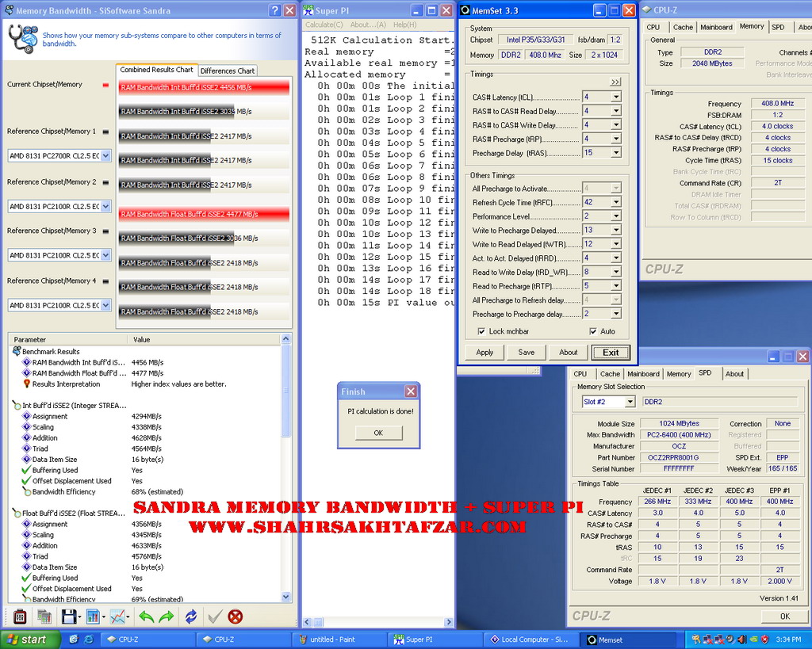Screen dimensions: 812x649
Task: Click the Internet Explorer quick launch icon
Action: click(x=89, y=639)
